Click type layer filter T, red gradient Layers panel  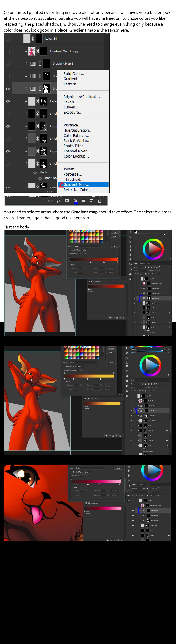[x=151, y=267]
